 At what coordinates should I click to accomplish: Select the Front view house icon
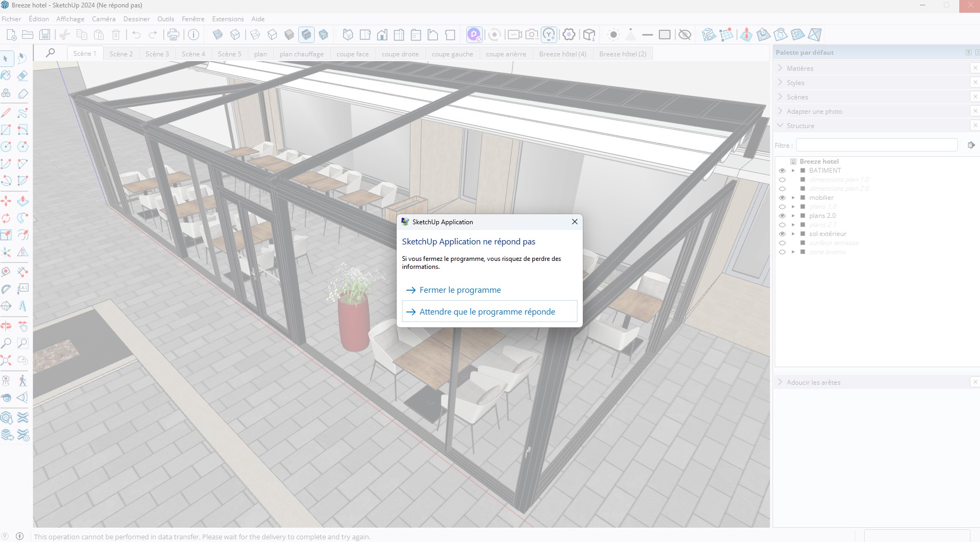click(382, 35)
